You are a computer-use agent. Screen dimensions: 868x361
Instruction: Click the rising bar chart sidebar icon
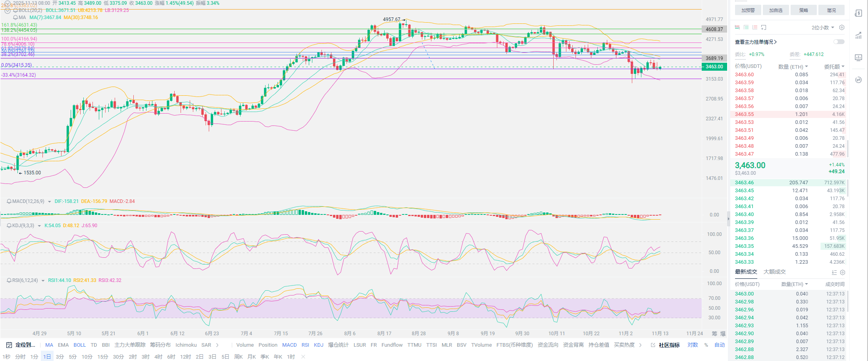(x=858, y=35)
